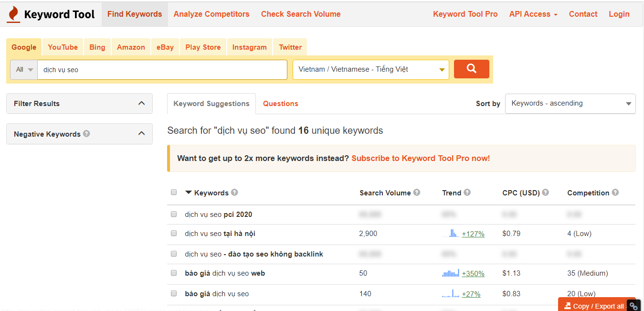Click help icon beside Search Volume header
Screen dimensions: 644x311
pyautogui.click(x=417, y=193)
